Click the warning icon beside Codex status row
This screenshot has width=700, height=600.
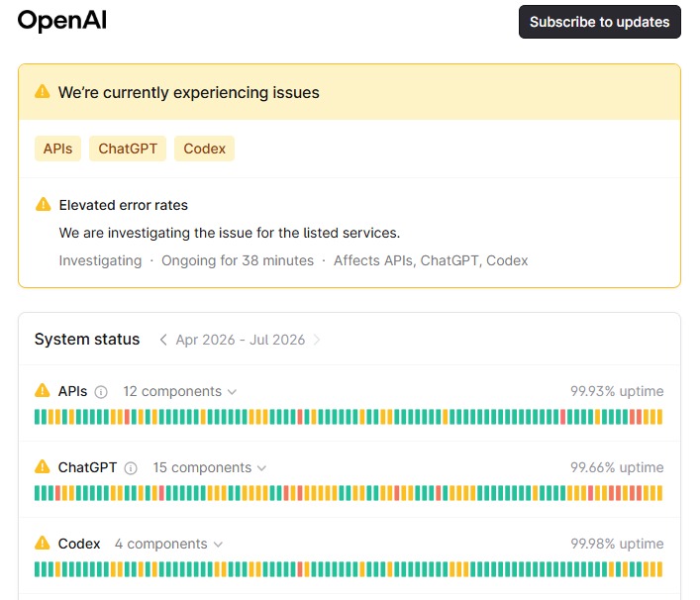pyautogui.click(x=43, y=544)
